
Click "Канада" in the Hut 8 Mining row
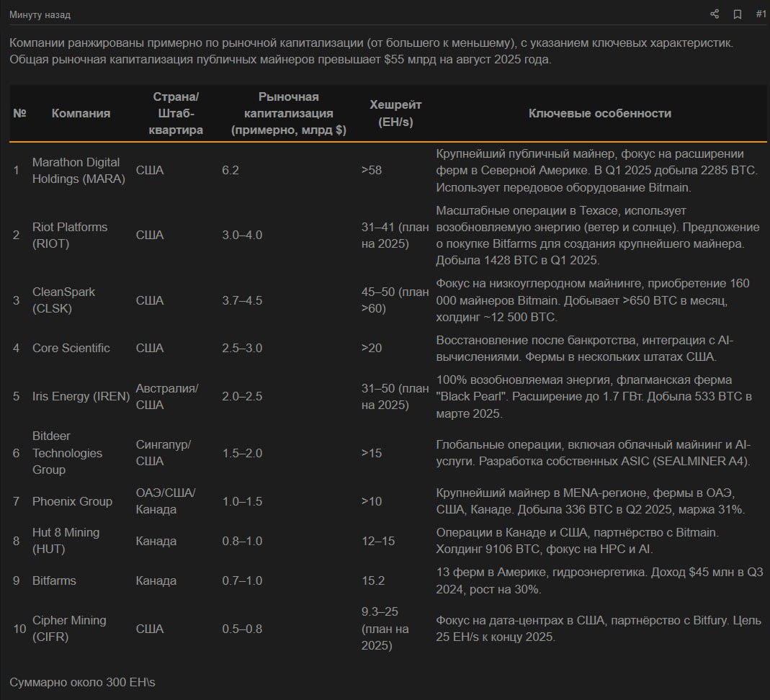point(156,540)
